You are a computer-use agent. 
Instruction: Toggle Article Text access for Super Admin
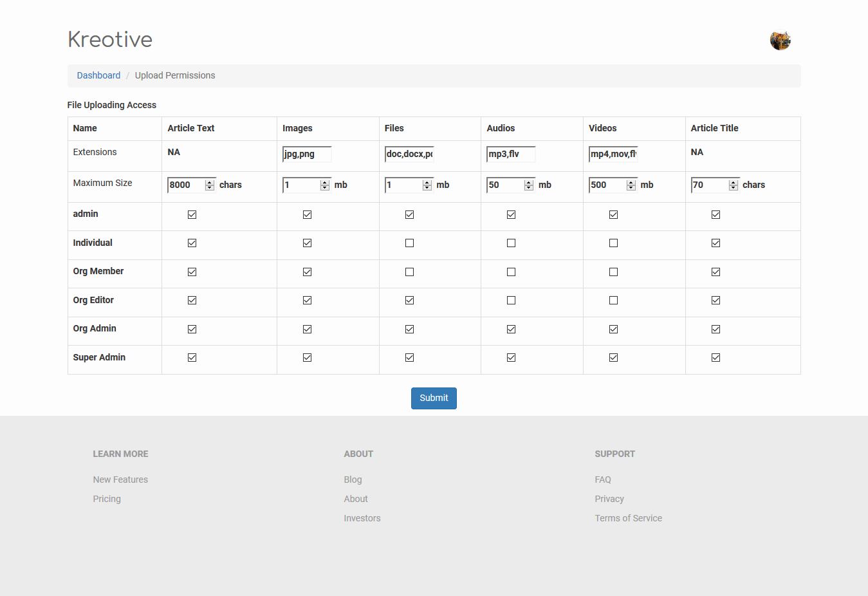192,358
